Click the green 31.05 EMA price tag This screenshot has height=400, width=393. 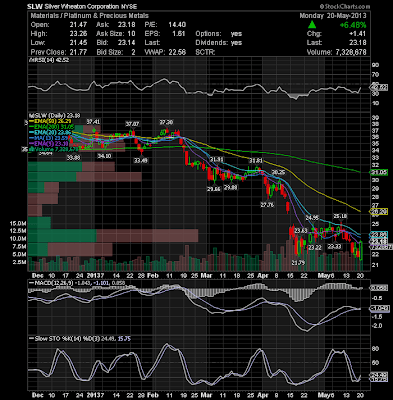(x=379, y=172)
